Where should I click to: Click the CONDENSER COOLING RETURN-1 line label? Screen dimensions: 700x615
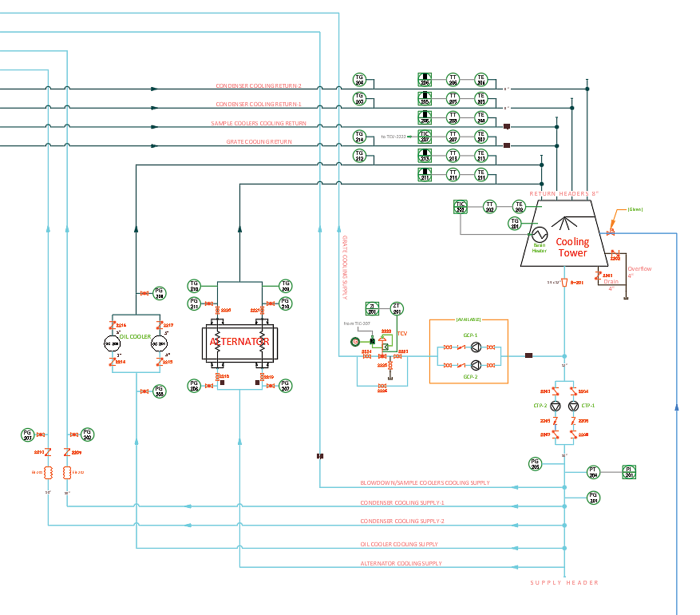coord(258,104)
